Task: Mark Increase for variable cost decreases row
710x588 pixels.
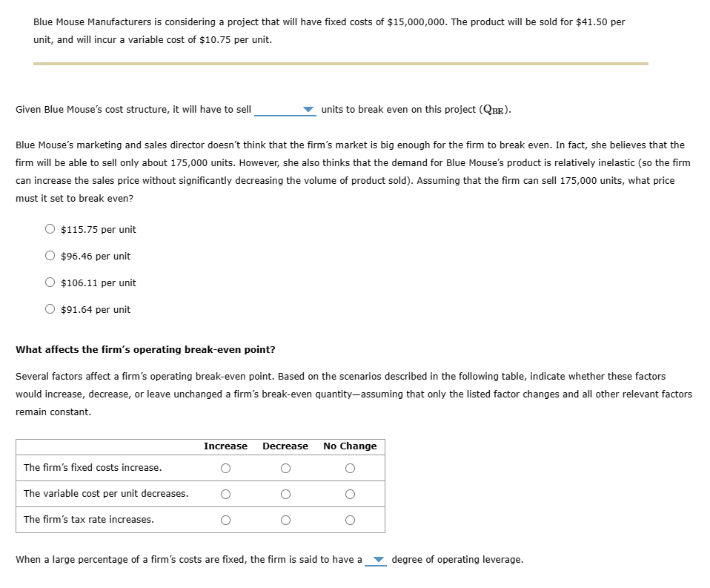Action: [x=224, y=494]
